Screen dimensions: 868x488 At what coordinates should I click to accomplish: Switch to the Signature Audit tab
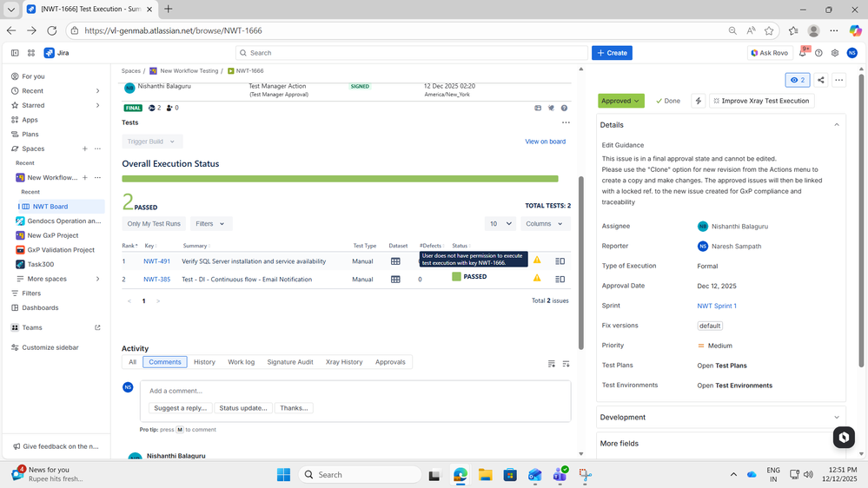290,362
